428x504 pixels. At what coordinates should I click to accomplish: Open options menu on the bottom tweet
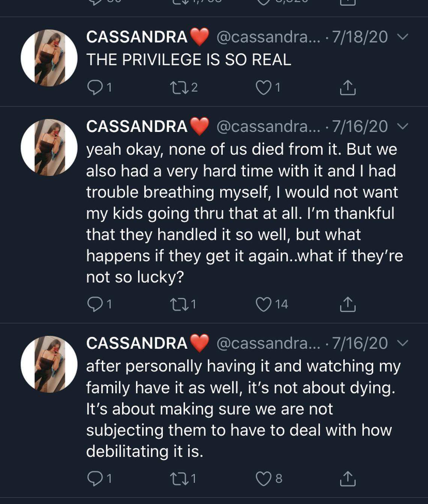tap(404, 342)
